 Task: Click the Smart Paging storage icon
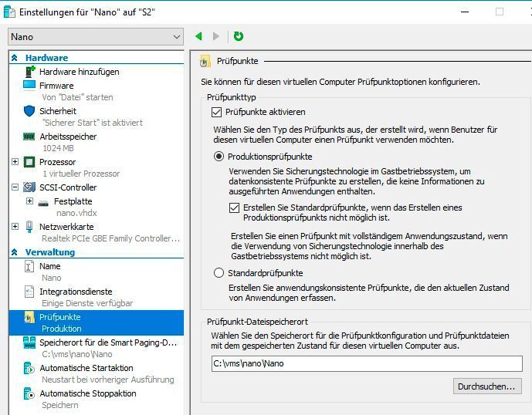pos(29,342)
